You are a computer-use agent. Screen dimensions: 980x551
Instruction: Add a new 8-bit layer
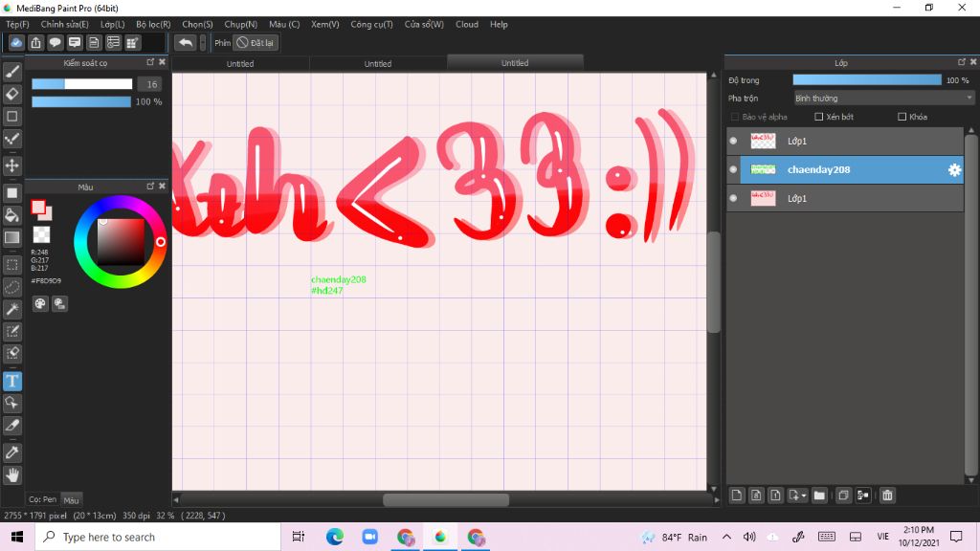coord(756,496)
